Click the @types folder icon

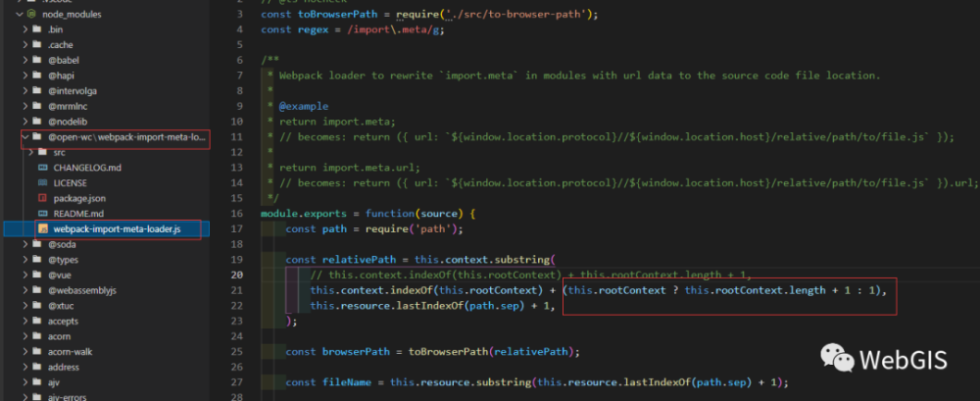pos(37,260)
